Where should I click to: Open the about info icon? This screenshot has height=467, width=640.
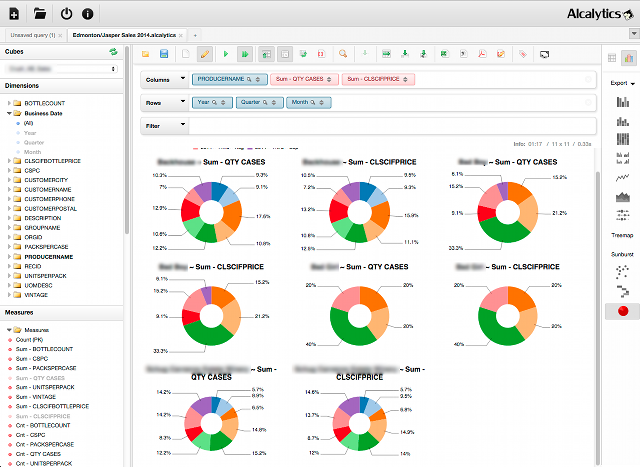point(88,14)
